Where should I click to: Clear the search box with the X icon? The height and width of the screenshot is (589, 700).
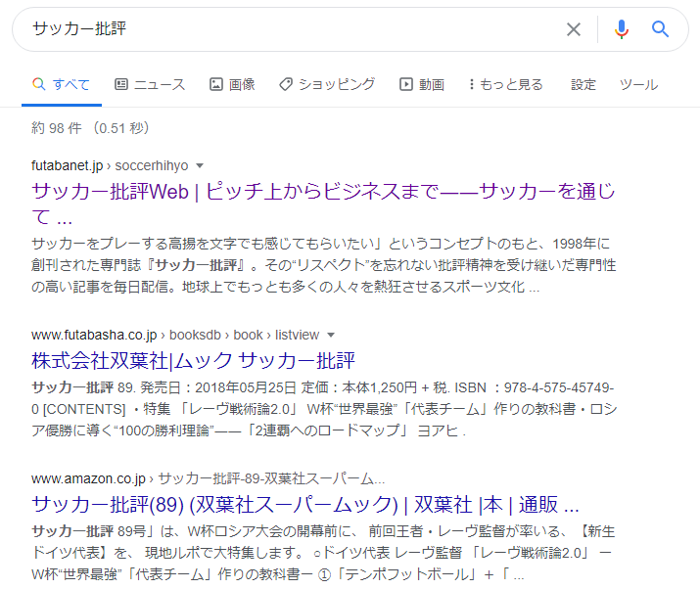click(x=574, y=29)
